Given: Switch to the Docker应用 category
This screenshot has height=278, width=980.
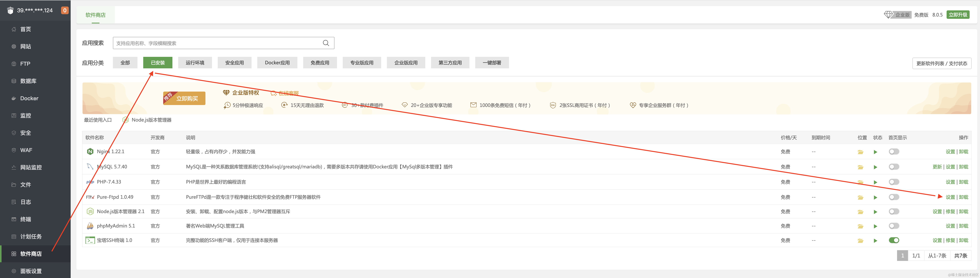Looking at the screenshot, I should coord(277,63).
